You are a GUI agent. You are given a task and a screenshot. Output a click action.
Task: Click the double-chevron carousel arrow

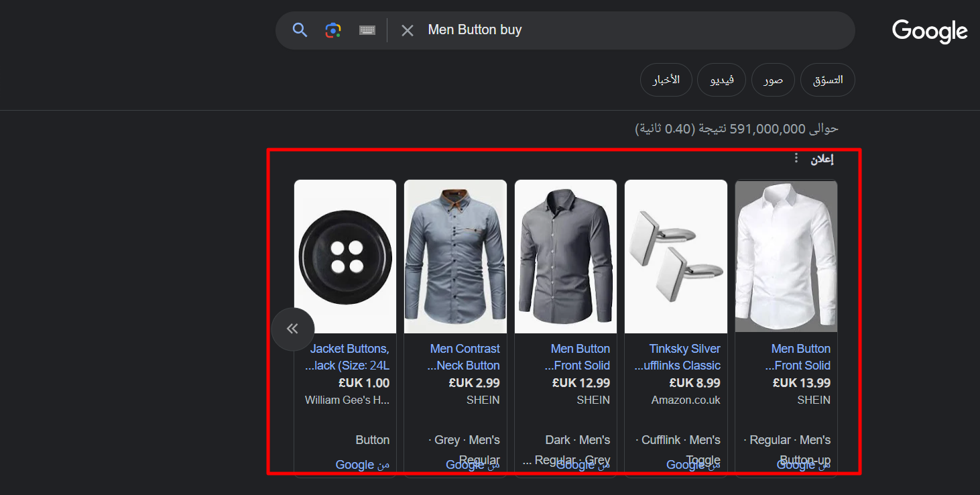[x=292, y=329]
